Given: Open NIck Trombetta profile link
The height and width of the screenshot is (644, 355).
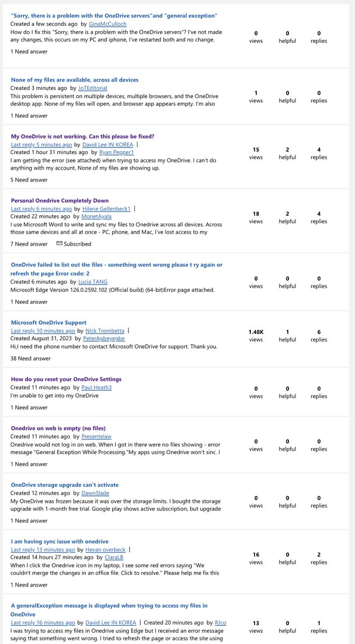Looking at the screenshot, I should (105, 331).
